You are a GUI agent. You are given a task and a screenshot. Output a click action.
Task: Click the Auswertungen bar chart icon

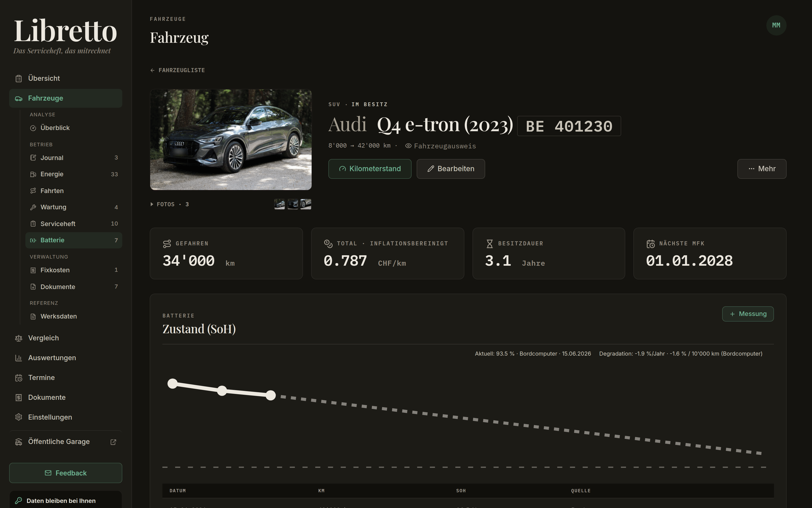tap(19, 358)
